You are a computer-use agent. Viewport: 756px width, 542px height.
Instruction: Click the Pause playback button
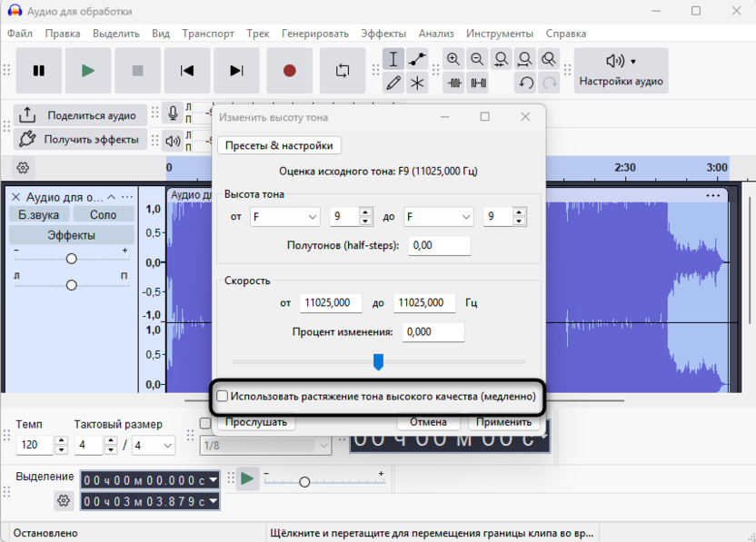(x=38, y=71)
